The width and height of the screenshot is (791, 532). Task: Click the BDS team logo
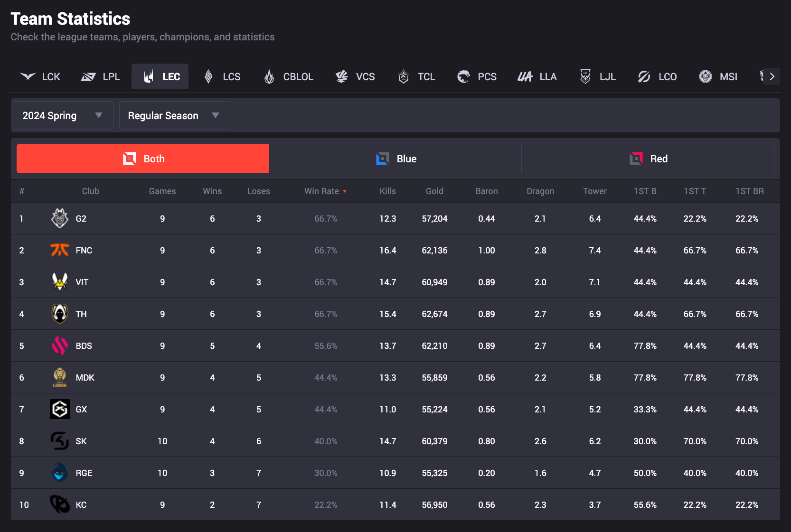pyautogui.click(x=60, y=345)
